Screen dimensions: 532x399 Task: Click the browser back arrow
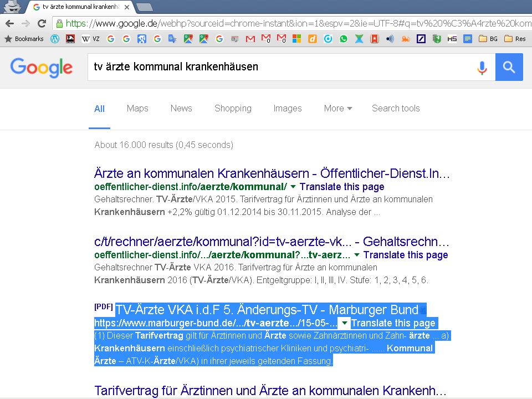(x=10, y=23)
